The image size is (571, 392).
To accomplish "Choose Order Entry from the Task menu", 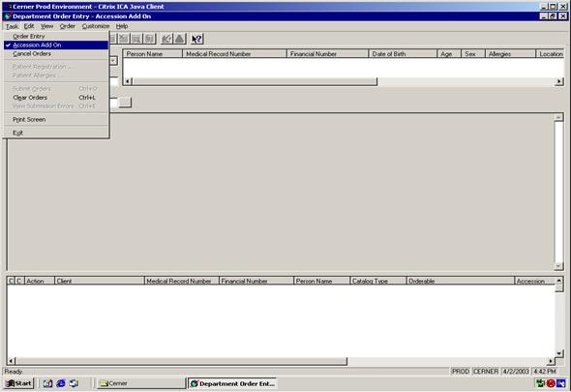I will coord(56,36).
